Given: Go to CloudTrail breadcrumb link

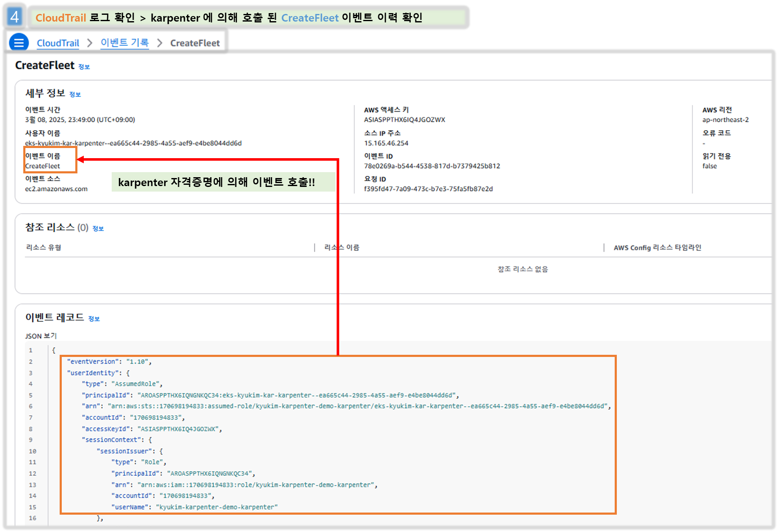Looking at the screenshot, I should click(x=58, y=43).
